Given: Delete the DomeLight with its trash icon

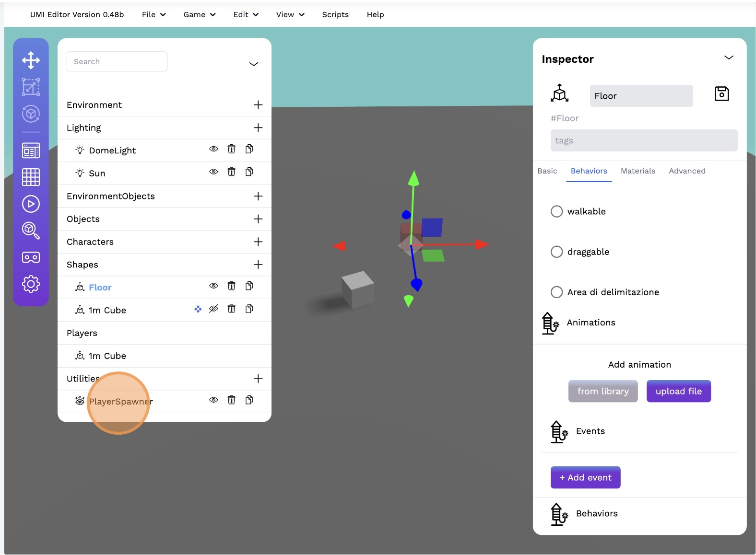Looking at the screenshot, I should 231,149.
